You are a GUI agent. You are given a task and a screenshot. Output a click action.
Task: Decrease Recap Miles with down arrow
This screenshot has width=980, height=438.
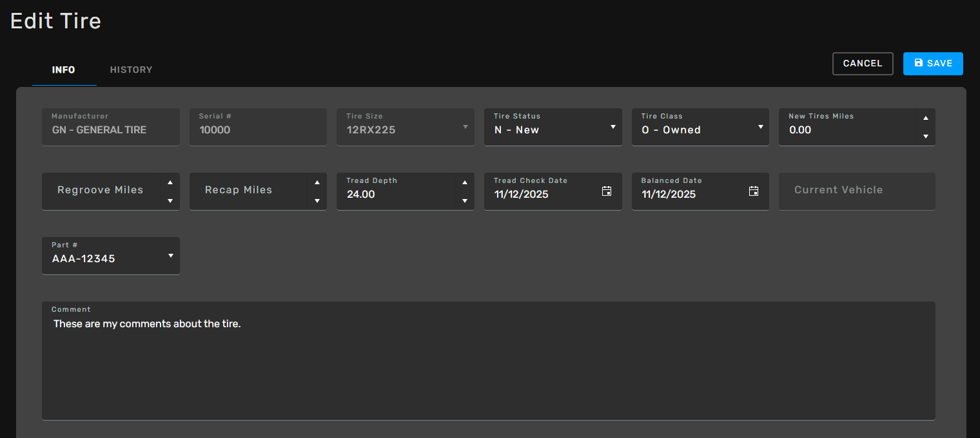(317, 200)
